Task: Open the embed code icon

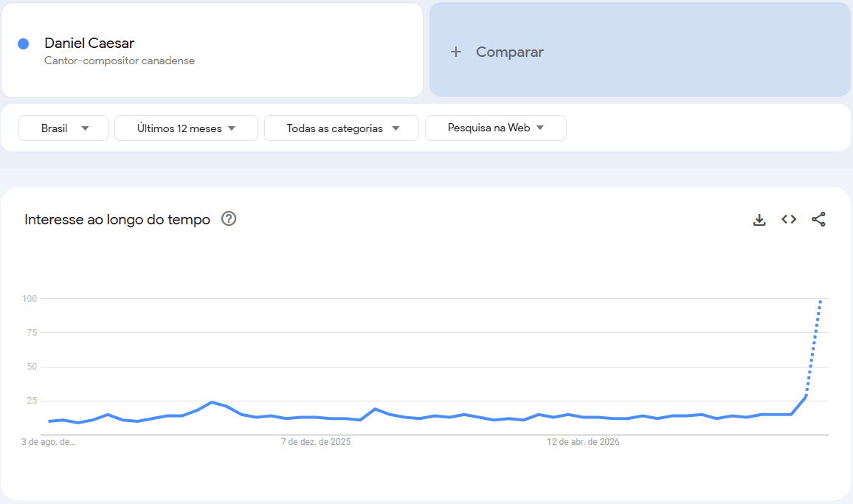Action: pos(789,219)
